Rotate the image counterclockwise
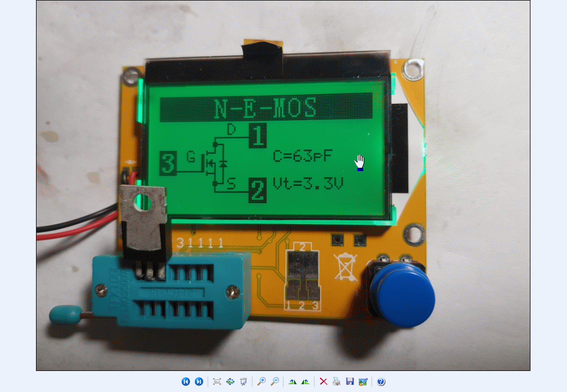 pos(305,381)
